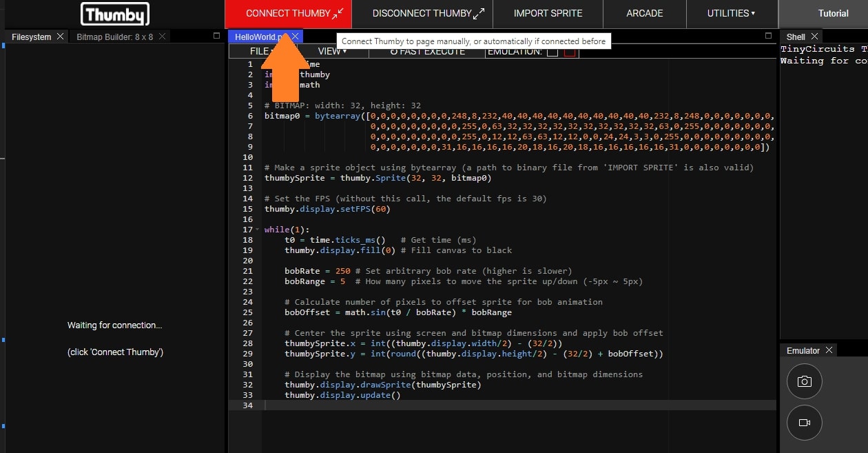Viewport: 868px width, 453px height.
Task: Open the editor VIEW dropdown
Action: click(x=332, y=51)
